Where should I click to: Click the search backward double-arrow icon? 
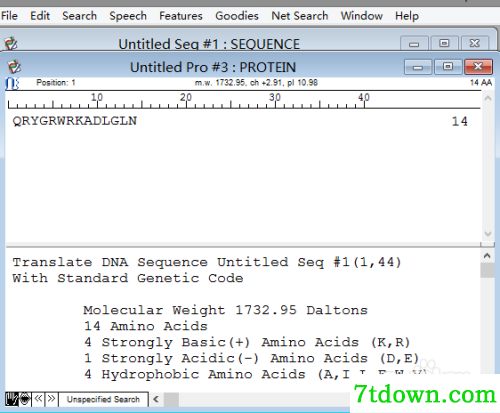point(38,399)
